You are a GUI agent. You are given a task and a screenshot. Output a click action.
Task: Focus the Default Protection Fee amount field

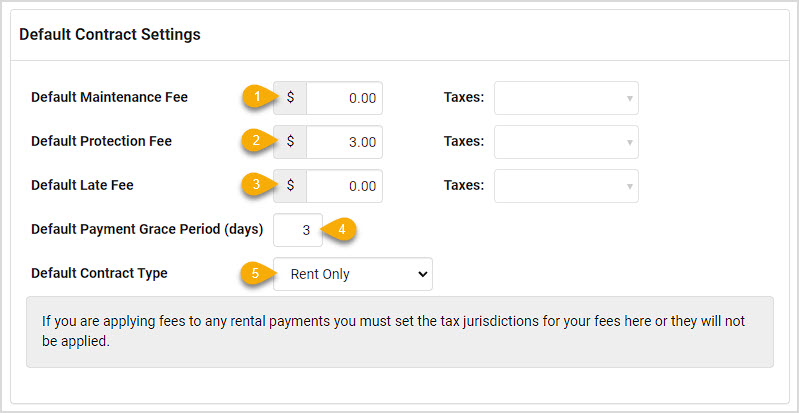point(344,142)
